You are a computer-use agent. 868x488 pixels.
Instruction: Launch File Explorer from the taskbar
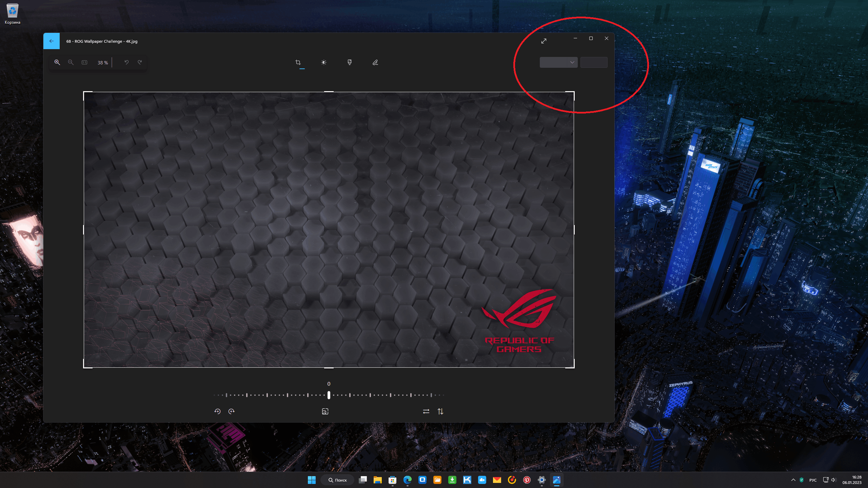pos(378,480)
